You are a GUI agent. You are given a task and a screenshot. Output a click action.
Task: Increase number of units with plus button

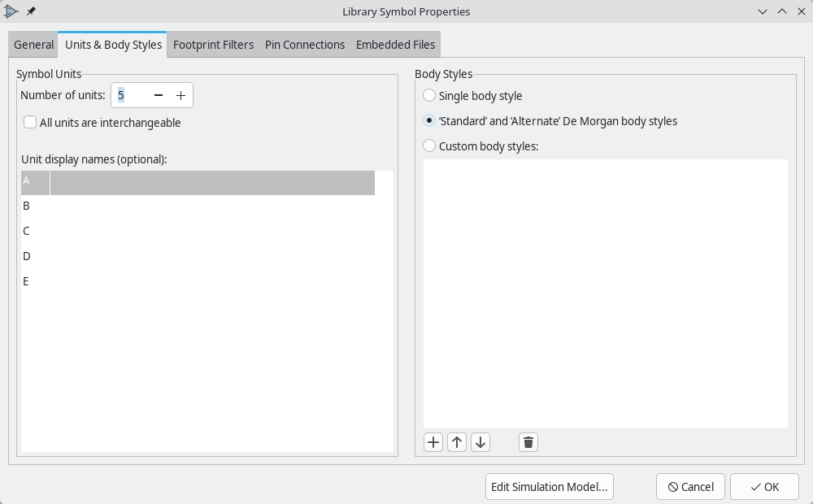pyautogui.click(x=180, y=95)
